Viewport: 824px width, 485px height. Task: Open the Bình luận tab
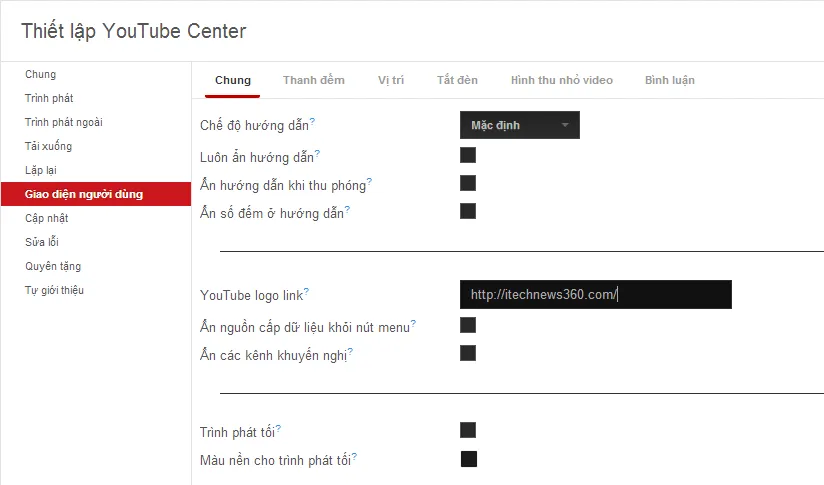pos(670,80)
